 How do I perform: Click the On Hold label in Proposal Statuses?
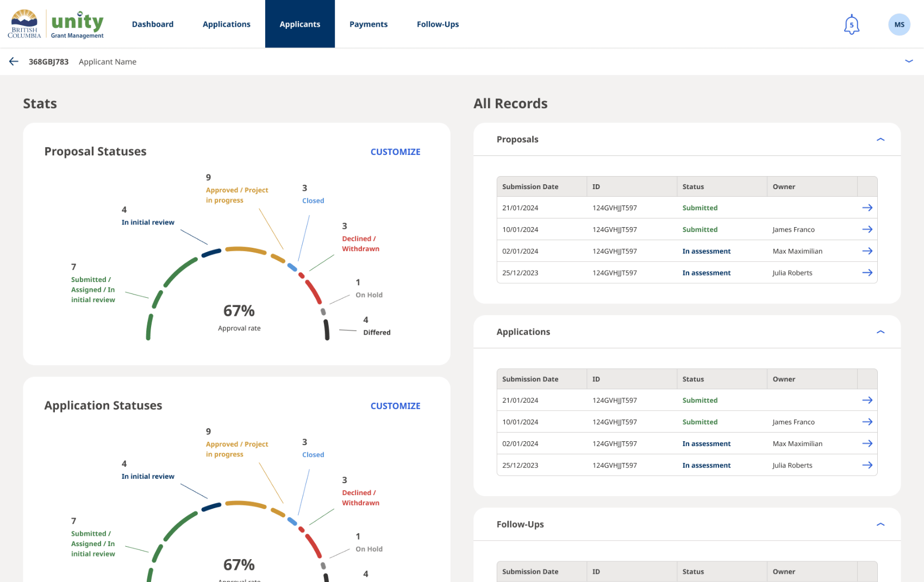[369, 295]
